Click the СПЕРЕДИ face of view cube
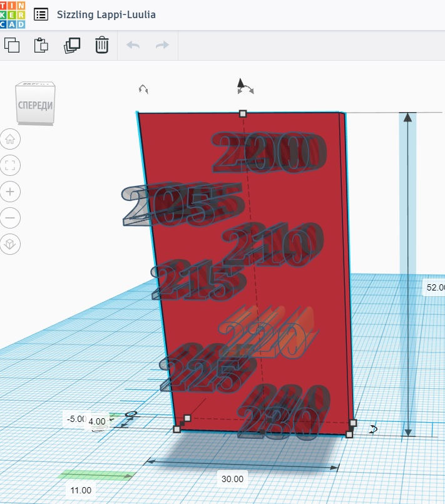Viewport: 445px width, 504px height. 35,105
